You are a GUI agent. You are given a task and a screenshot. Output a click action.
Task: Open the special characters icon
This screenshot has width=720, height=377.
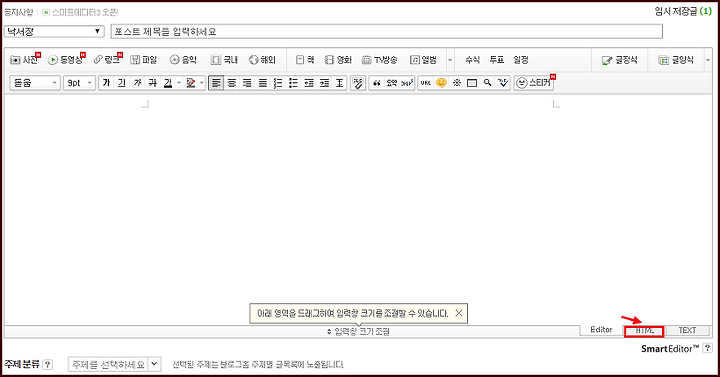click(x=456, y=83)
